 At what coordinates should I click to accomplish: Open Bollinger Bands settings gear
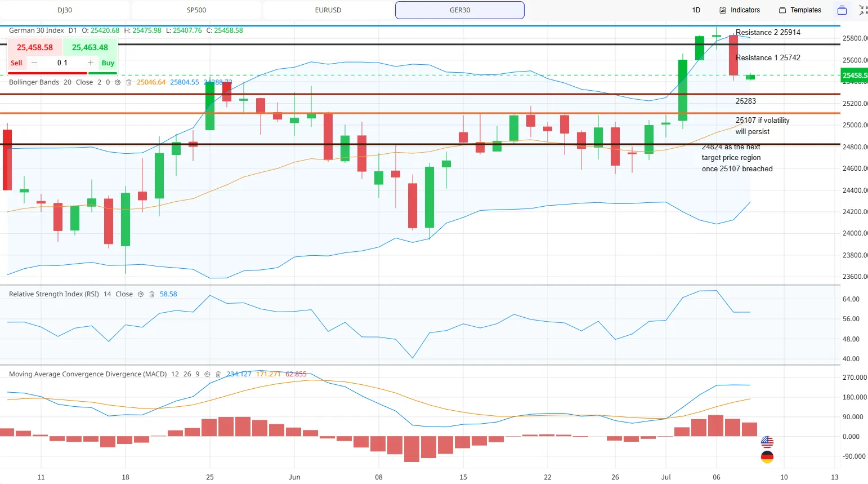pyautogui.click(x=118, y=82)
